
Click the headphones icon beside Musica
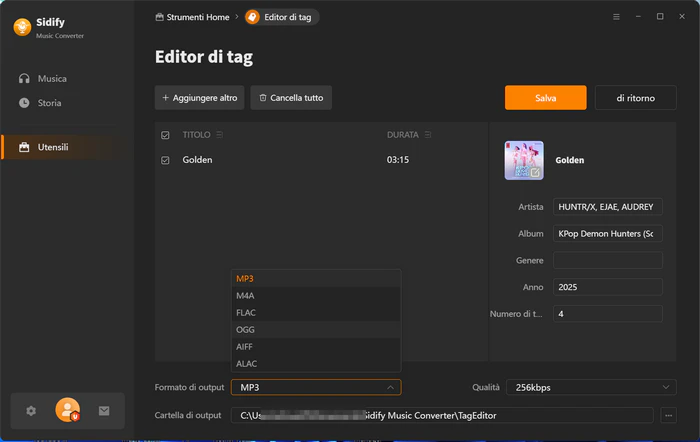pos(24,79)
